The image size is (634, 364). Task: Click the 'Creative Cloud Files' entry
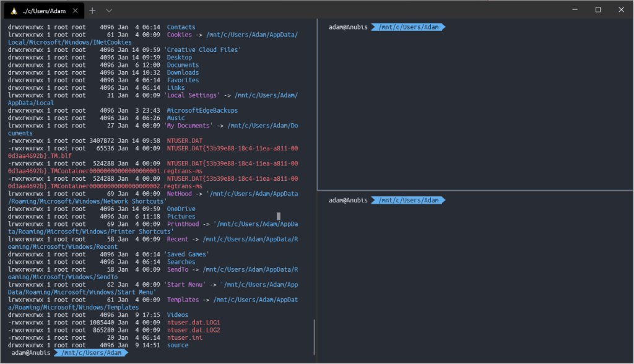(202, 50)
